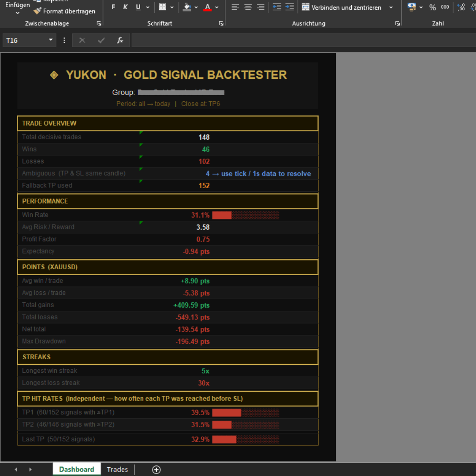The image size is (476, 476).
Task: Select Net total -139.54 pts
Action: tap(193, 329)
